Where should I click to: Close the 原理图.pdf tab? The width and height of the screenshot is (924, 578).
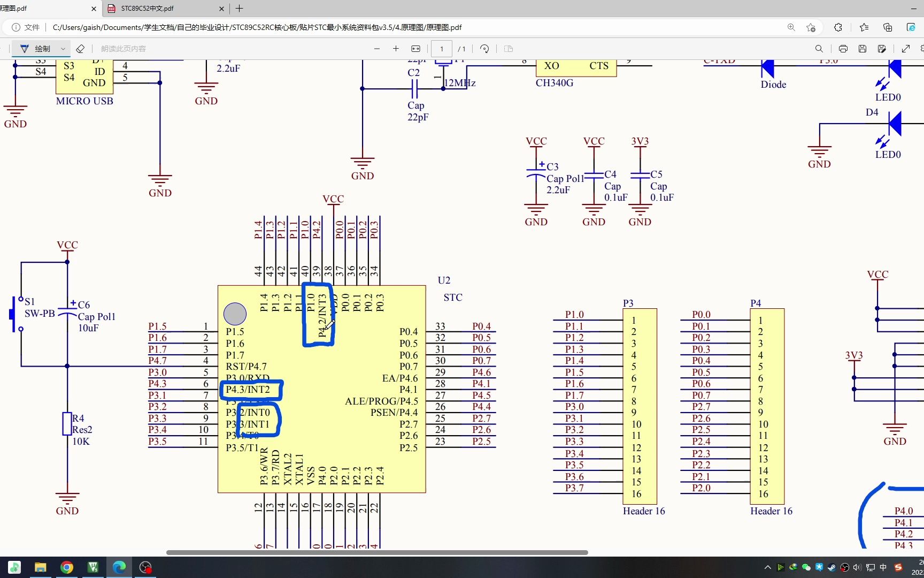click(x=94, y=9)
